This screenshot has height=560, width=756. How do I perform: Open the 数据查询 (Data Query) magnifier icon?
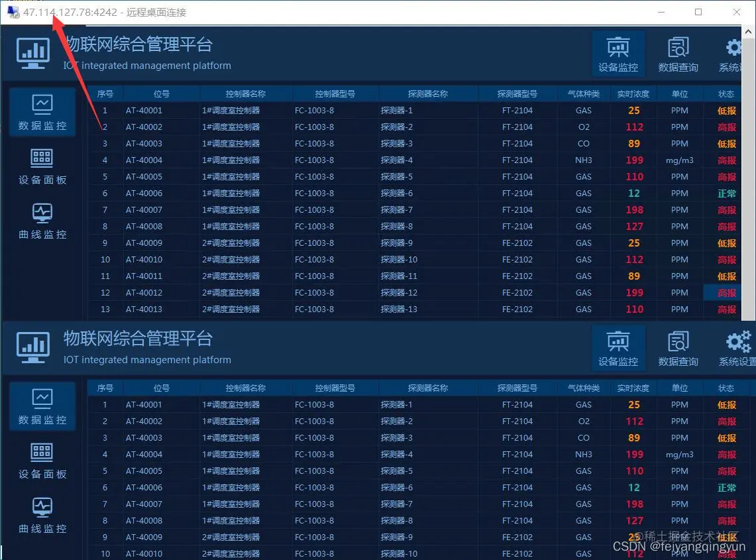[x=678, y=53]
